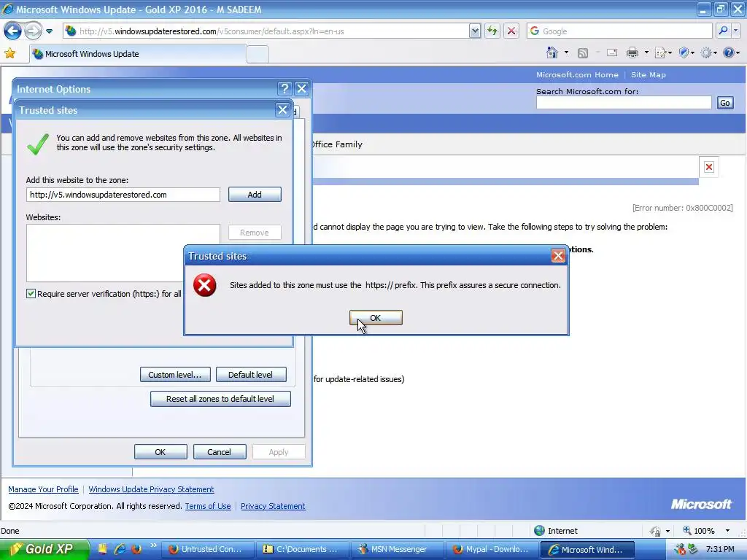Launch Internet Explorer from quick launch
Viewport: 747px width, 560px height.
tap(120, 549)
